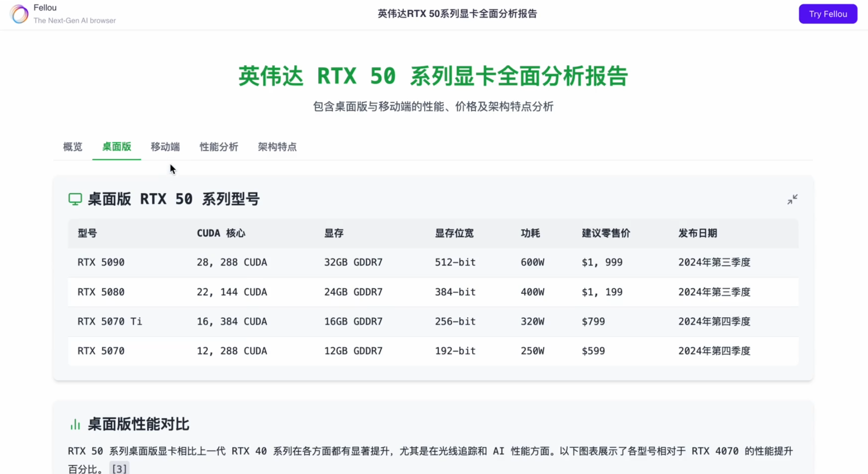Click the $799 price cell
868x474 pixels.
[x=593, y=321]
